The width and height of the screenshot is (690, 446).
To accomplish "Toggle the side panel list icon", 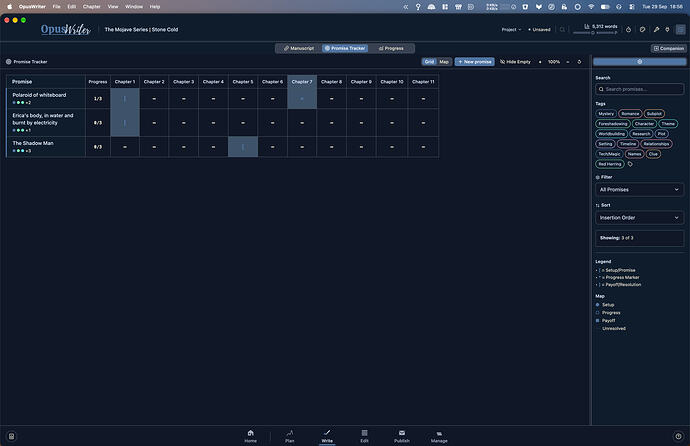I will [x=681, y=29].
